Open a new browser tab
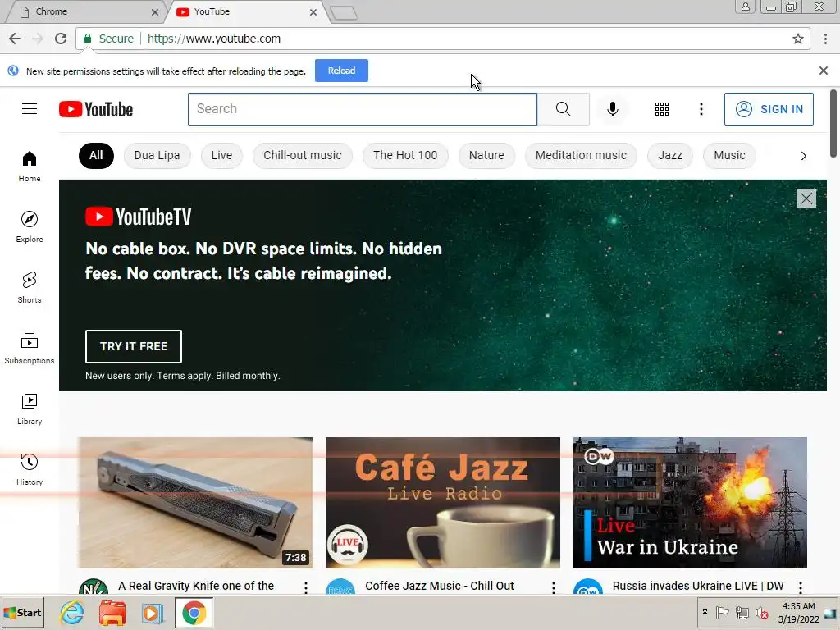The image size is (840, 630). (x=344, y=13)
